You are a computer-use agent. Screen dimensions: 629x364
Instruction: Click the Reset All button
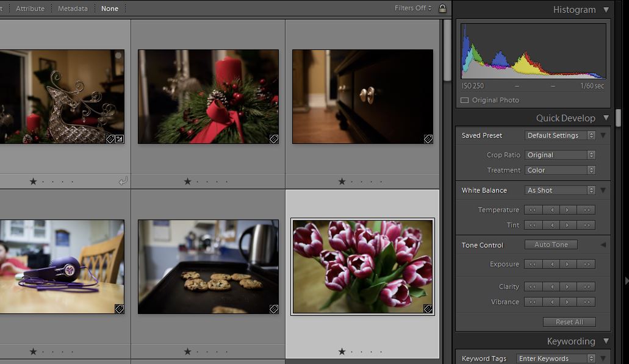click(x=569, y=322)
